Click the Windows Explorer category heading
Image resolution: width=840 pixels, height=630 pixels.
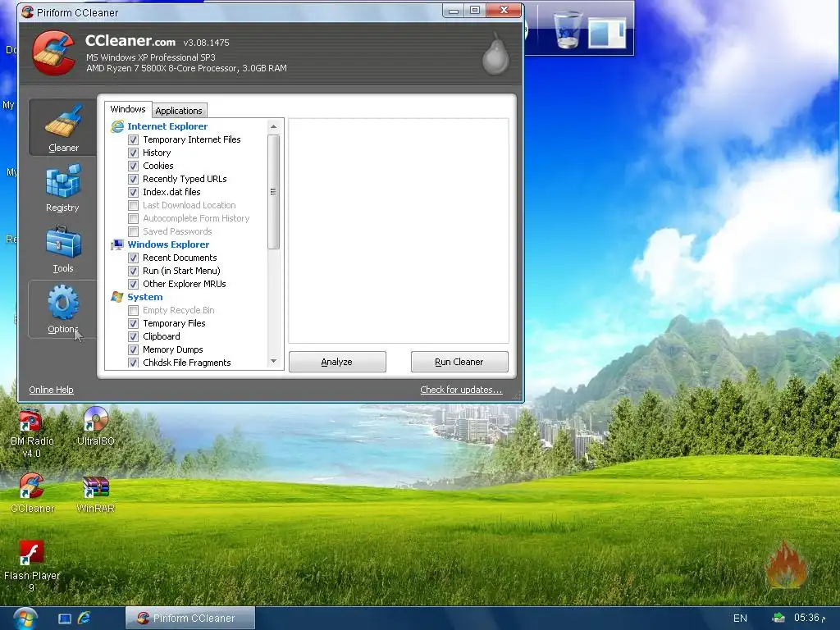point(168,244)
